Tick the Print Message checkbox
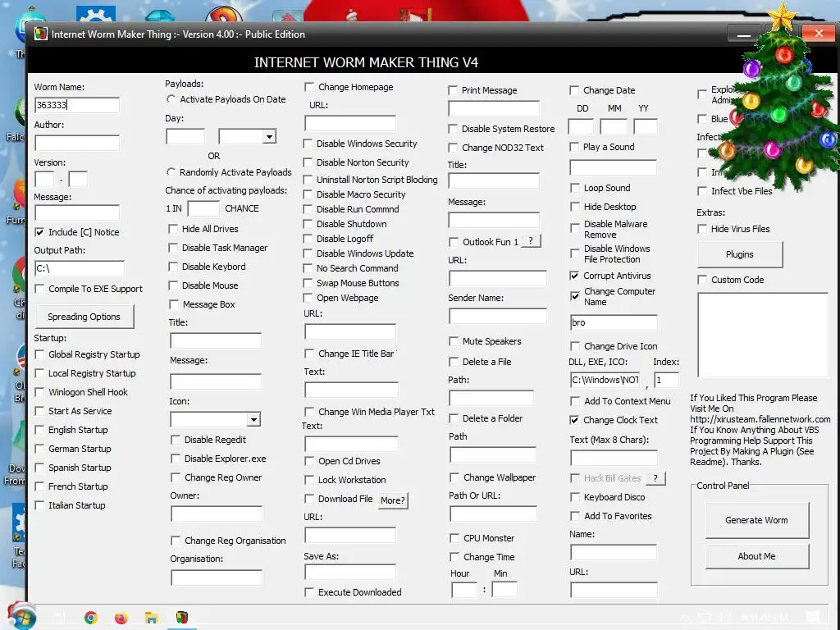 point(453,90)
